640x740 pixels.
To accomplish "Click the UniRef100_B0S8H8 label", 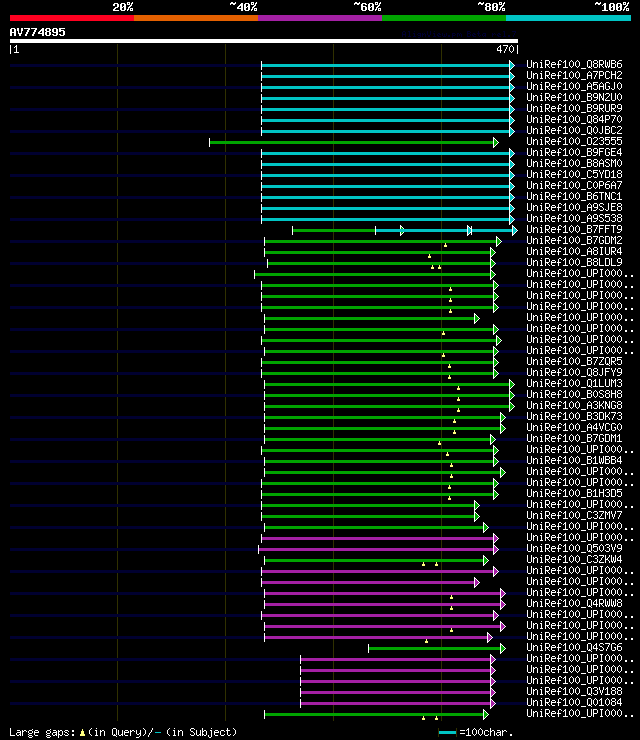I will tap(574, 394).
